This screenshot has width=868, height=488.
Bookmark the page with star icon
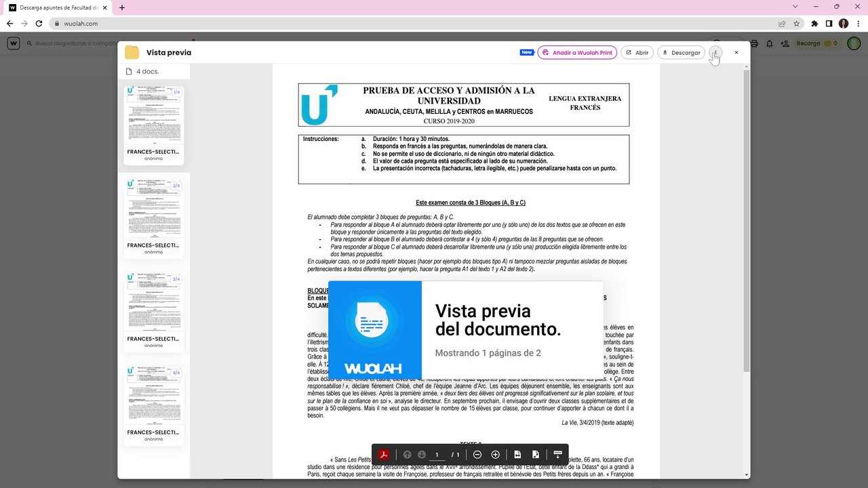[x=796, y=23]
